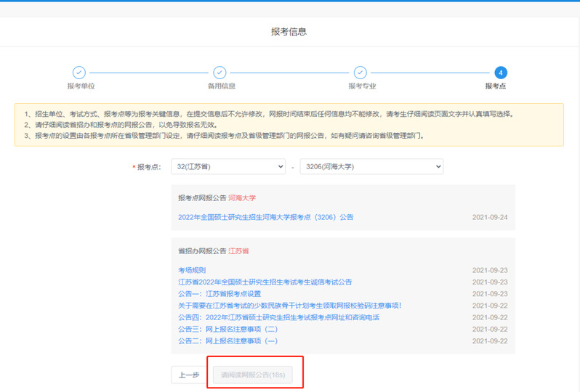Open the 考场规则 announcement link
The image size is (580, 392).
(192, 270)
